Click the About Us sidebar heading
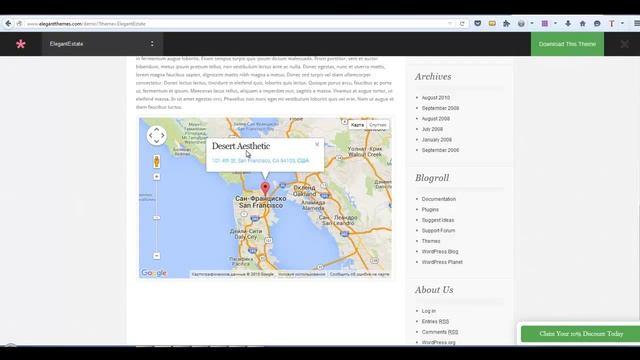Image resolution: width=640 pixels, height=360 pixels. pyautogui.click(x=434, y=290)
